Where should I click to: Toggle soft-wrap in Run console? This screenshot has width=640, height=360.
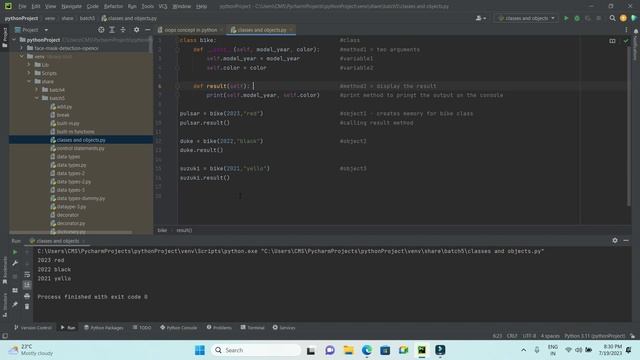[27, 274]
